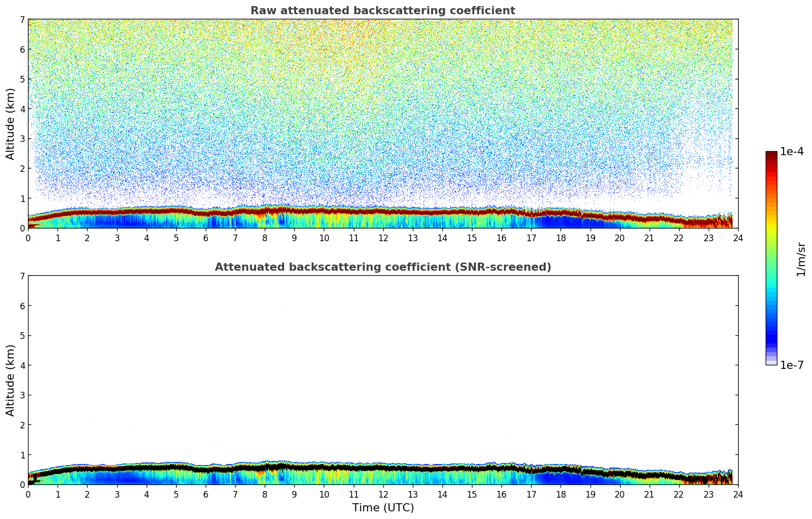Click the '7' altitude tick on top plot
The width and height of the screenshot is (812, 519).
22,20
